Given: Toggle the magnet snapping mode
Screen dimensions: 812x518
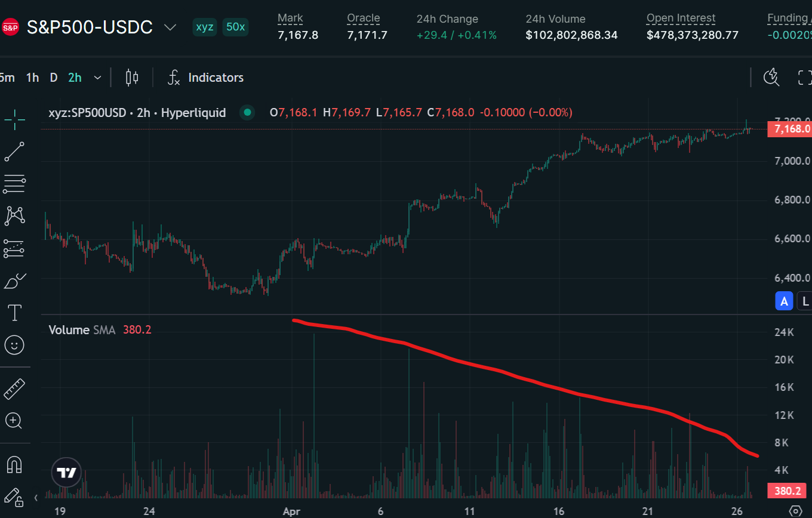Looking at the screenshot, I should [14, 464].
